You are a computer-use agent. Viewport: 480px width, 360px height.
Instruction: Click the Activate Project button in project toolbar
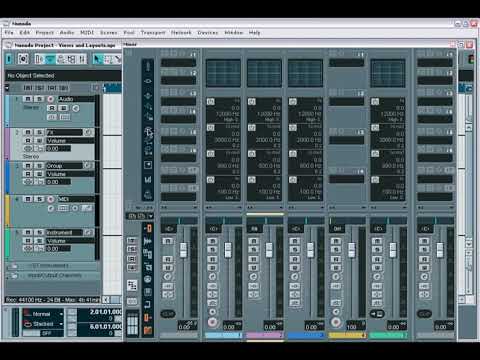point(9,59)
